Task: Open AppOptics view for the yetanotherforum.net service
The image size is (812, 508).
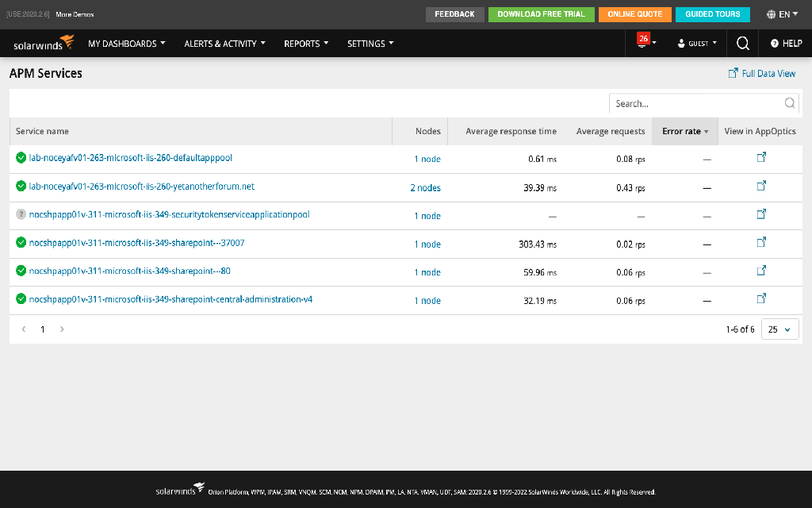Action: (x=760, y=187)
